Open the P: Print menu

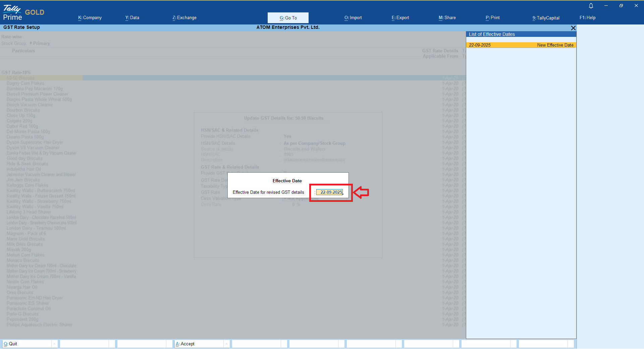[x=492, y=18]
